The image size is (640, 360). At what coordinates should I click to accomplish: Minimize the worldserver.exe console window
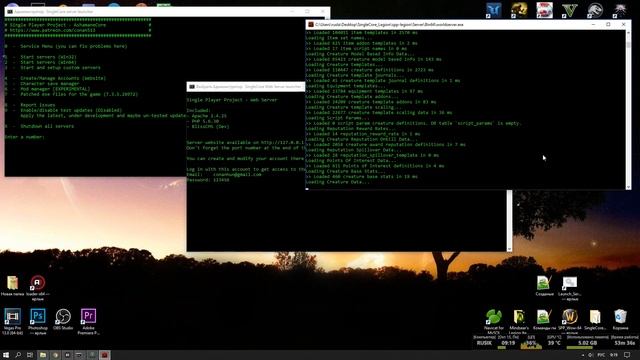click(x=593, y=24)
